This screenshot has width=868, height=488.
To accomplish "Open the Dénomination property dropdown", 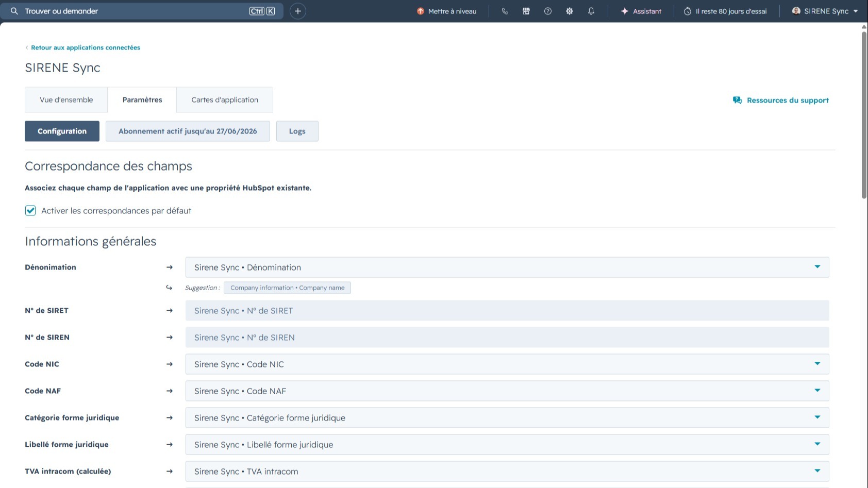I will tap(507, 267).
